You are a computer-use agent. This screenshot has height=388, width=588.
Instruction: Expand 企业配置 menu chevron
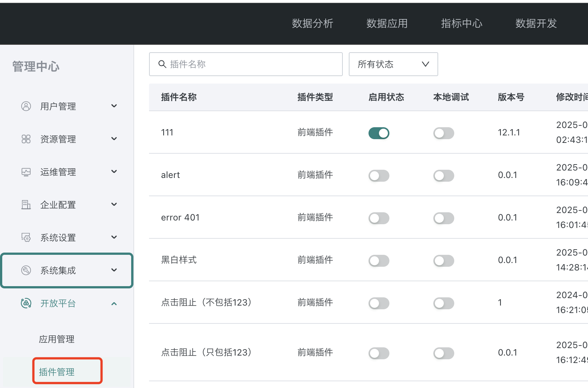tap(114, 204)
